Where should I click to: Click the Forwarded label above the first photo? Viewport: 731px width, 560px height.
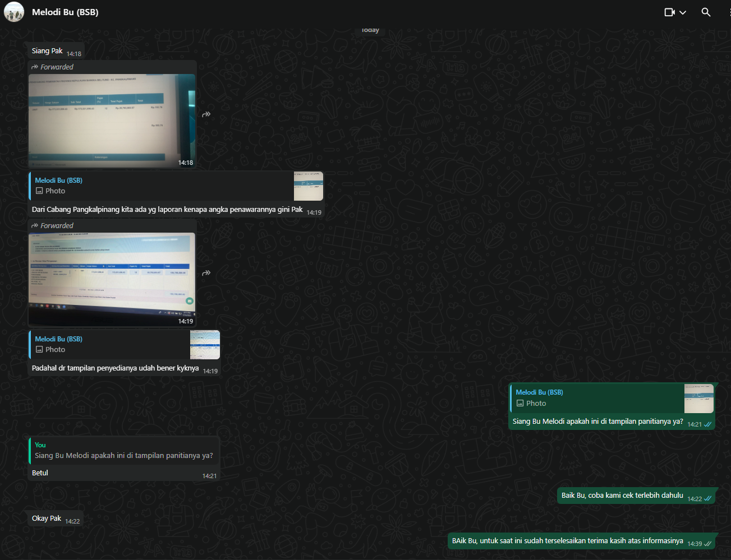click(57, 67)
